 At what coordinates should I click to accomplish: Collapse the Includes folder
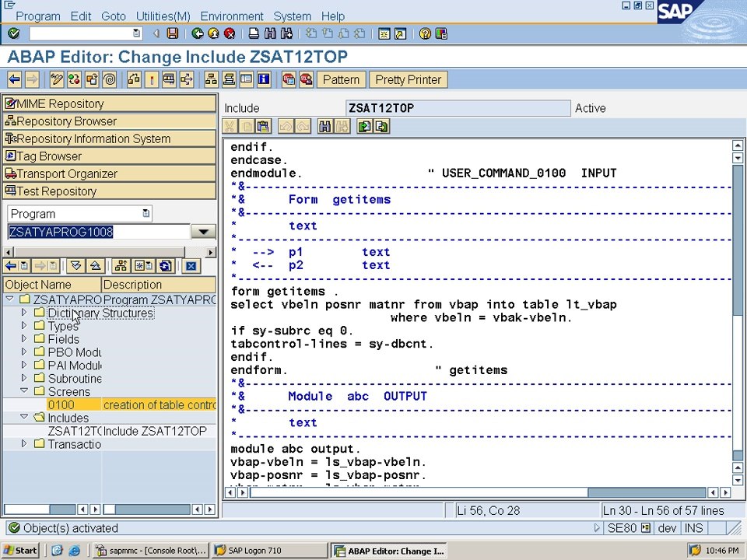point(24,417)
